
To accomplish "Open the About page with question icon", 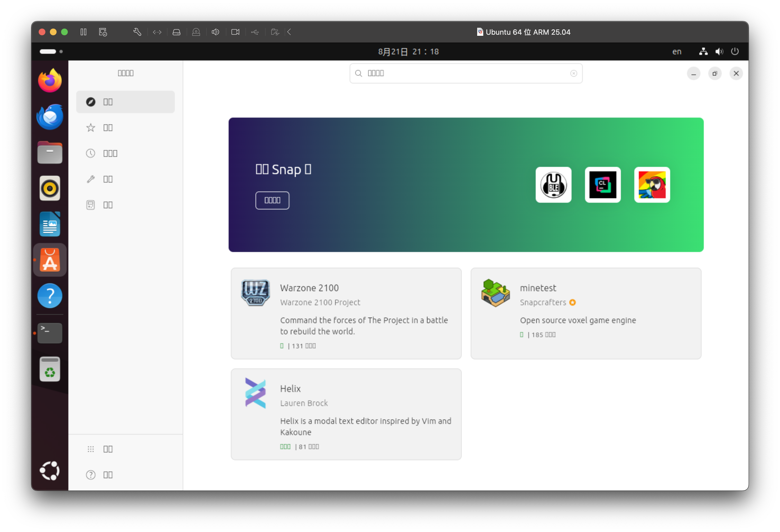I will coord(125,475).
